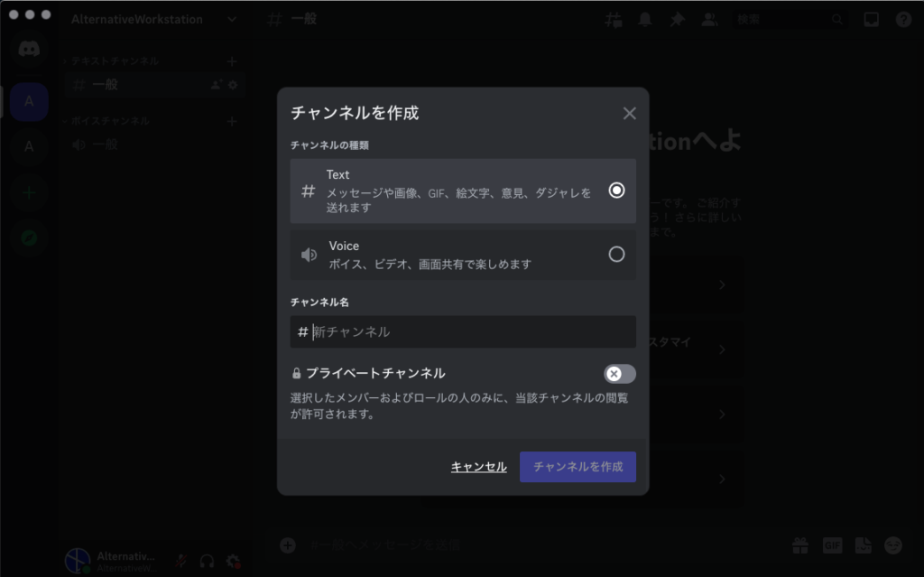Click the add server plus icon
Screen dimensions: 924x577
click(30, 192)
